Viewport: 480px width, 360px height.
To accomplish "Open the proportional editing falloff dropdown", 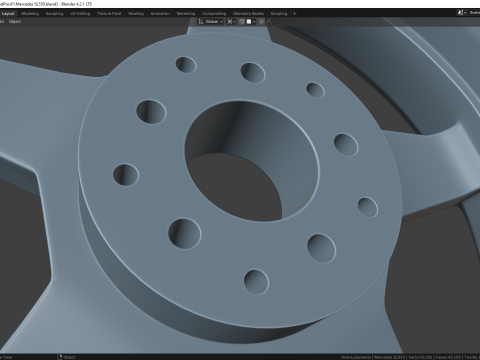I will pyautogui.click(x=270, y=22).
